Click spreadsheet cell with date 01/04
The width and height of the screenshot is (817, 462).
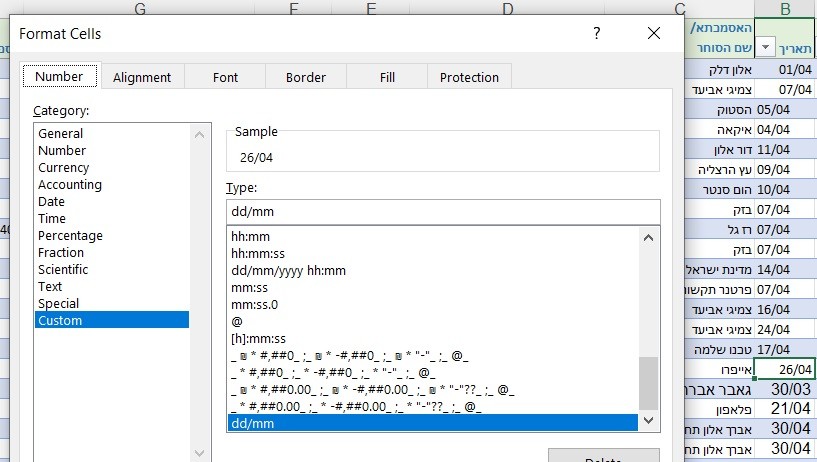pyautogui.click(x=785, y=69)
